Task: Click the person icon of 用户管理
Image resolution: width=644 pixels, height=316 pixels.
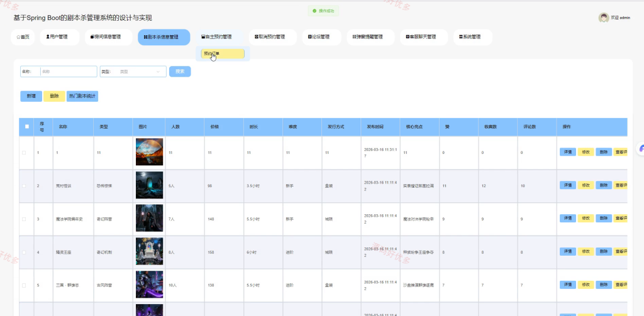Action: pos(48,37)
